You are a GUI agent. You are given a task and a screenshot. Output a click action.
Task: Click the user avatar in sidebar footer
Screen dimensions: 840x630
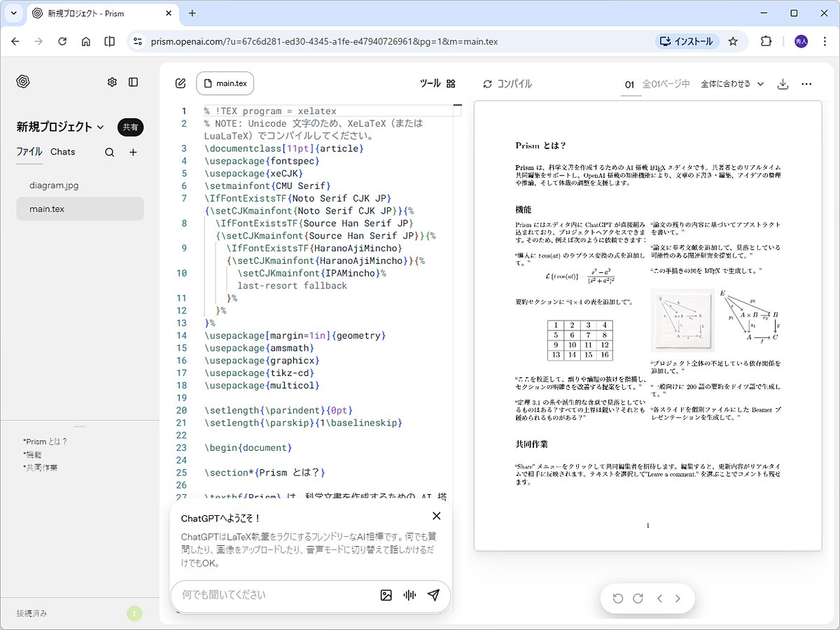point(134,613)
